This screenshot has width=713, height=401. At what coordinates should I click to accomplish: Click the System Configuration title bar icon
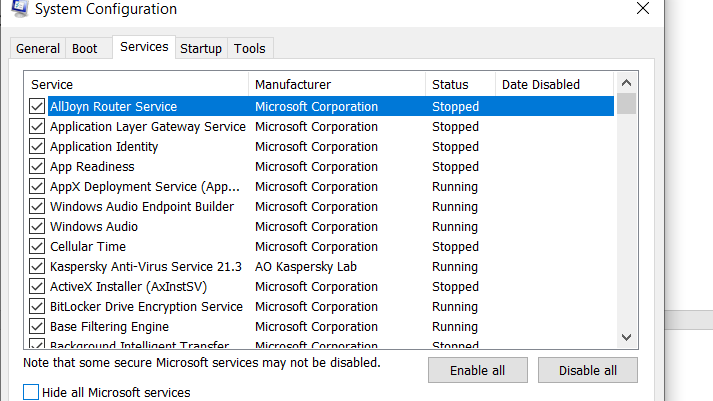tap(20, 8)
